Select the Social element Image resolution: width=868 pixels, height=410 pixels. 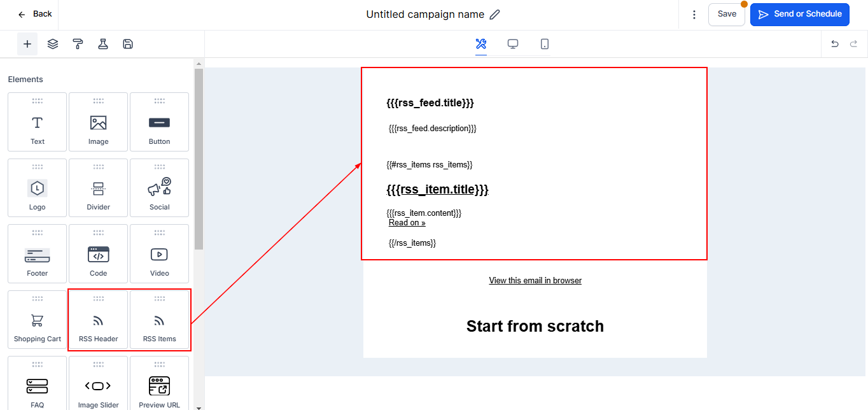point(159,188)
